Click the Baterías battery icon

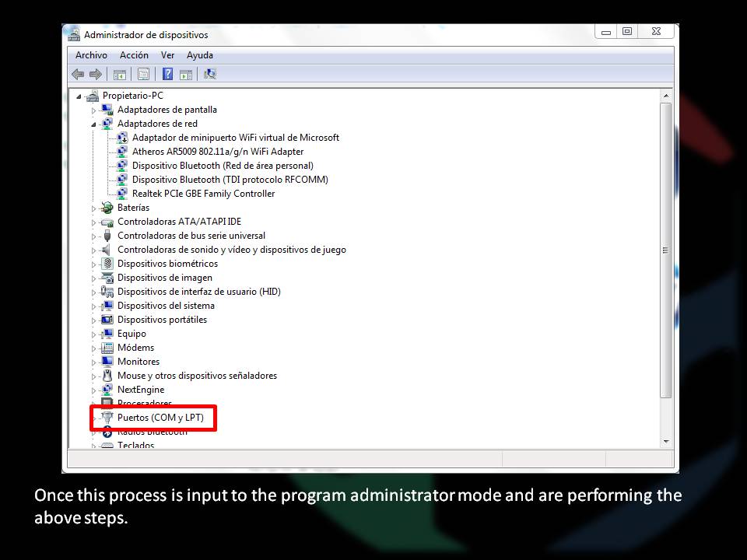(107, 208)
